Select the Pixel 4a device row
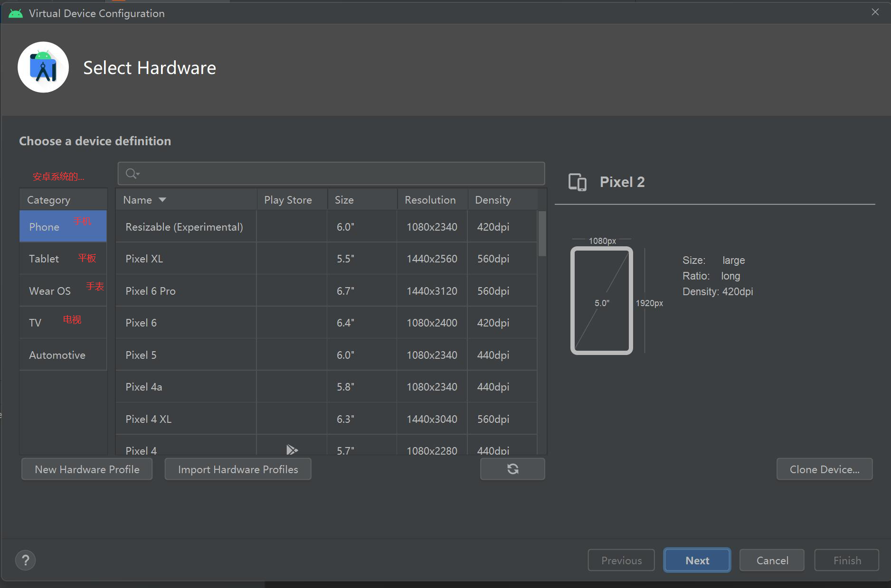This screenshot has width=891, height=588. coord(327,387)
